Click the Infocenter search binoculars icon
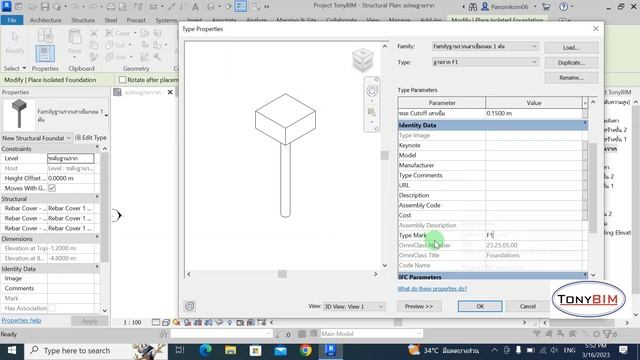Image resolution: width=640 pixels, height=360 pixels. tap(473, 7)
